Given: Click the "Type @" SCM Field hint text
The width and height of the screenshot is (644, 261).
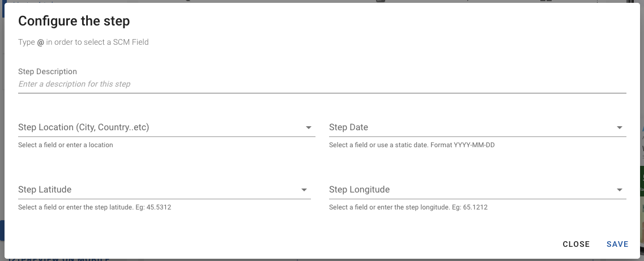Looking at the screenshot, I should coord(83,42).
